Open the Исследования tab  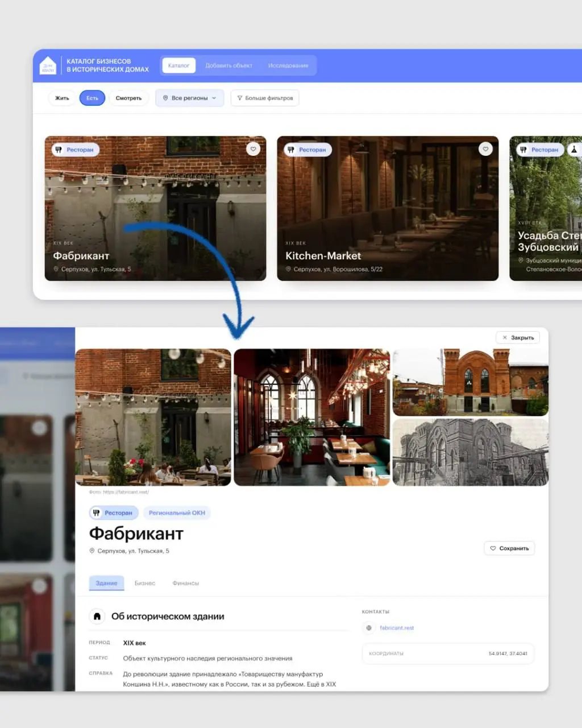(x=288, y=65)
